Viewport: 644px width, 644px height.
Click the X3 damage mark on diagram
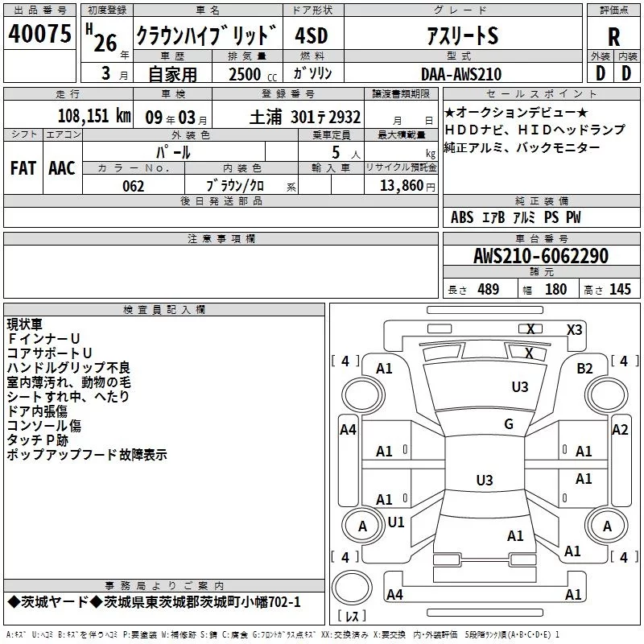(574, 330)
